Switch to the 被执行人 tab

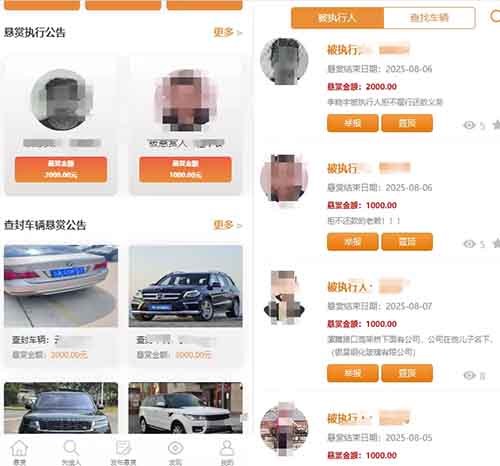click(337, 18)
